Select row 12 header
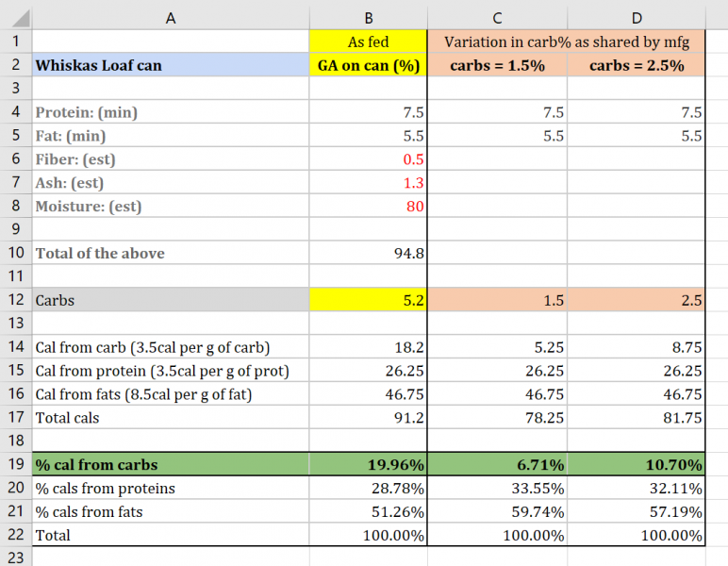Image resolution: width=728 pixels, height=566 pixels. coord(15,300)
